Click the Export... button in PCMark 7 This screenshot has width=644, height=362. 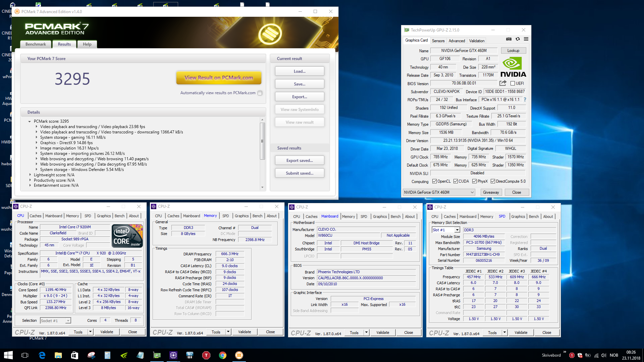[x=300, y=97]
